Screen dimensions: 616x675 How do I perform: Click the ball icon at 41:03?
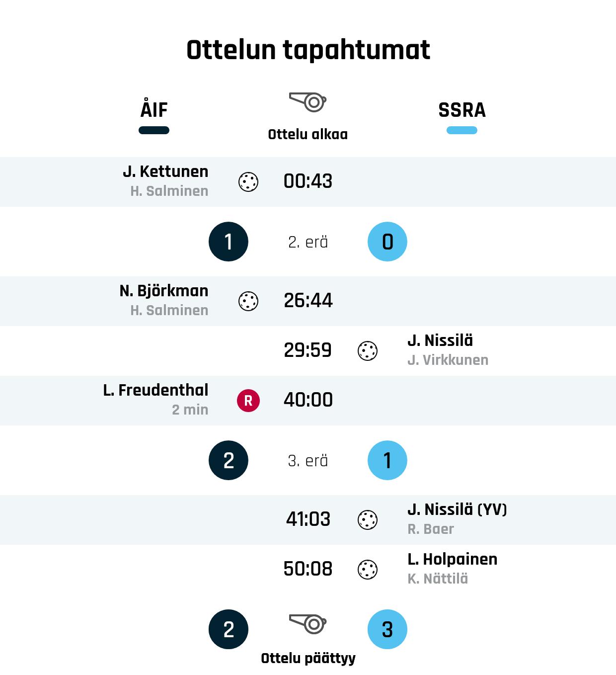pos(368,520)
